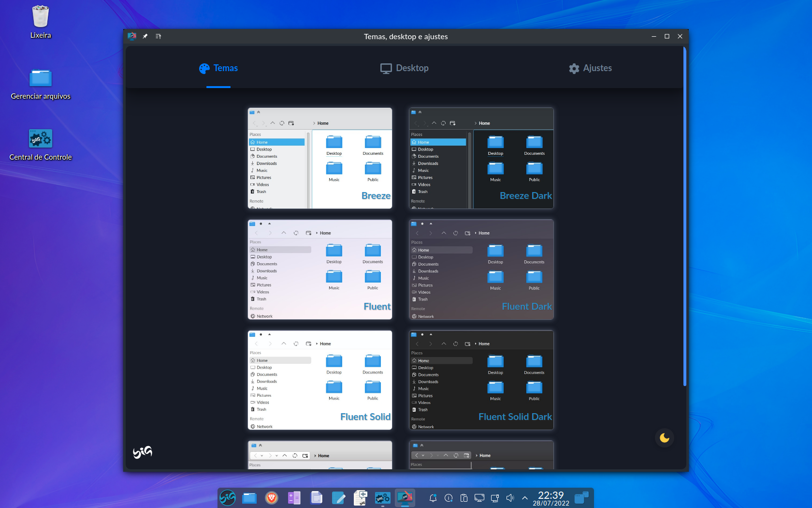Launch Brave browser from the taskbar

coord(272,498)
